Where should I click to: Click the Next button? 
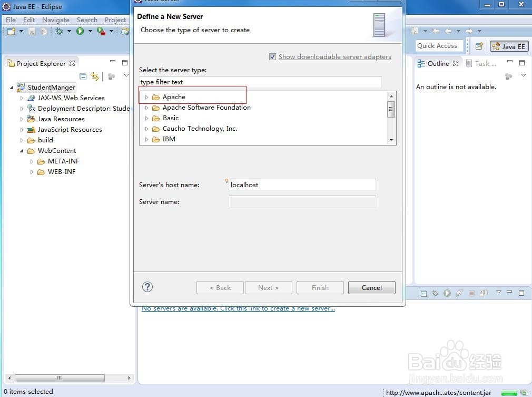click(269, 287)
